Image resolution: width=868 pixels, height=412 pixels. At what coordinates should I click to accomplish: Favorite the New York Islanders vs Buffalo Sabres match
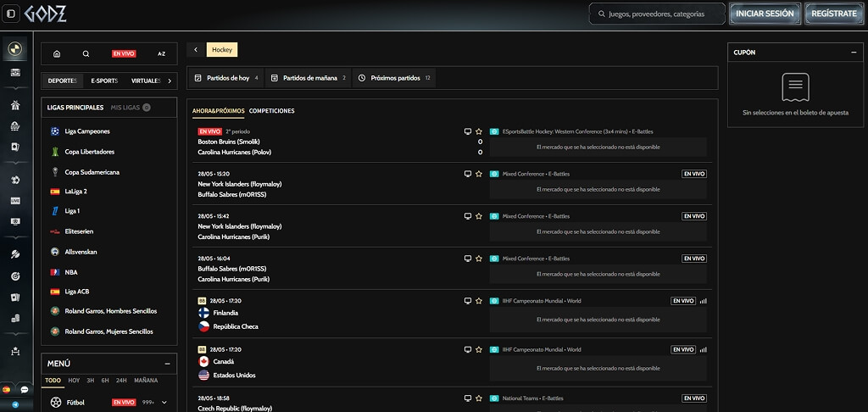pos(479,173)
